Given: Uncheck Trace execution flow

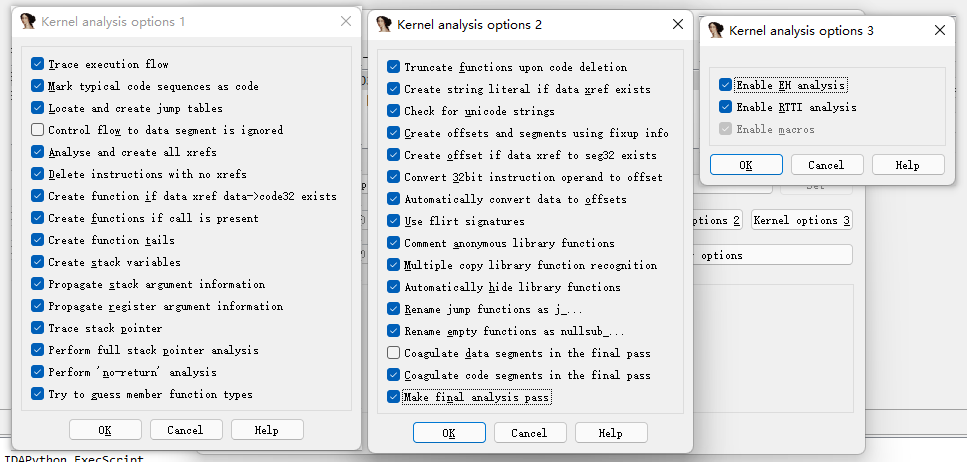Looking at the screenshot, I should point(38,64).
